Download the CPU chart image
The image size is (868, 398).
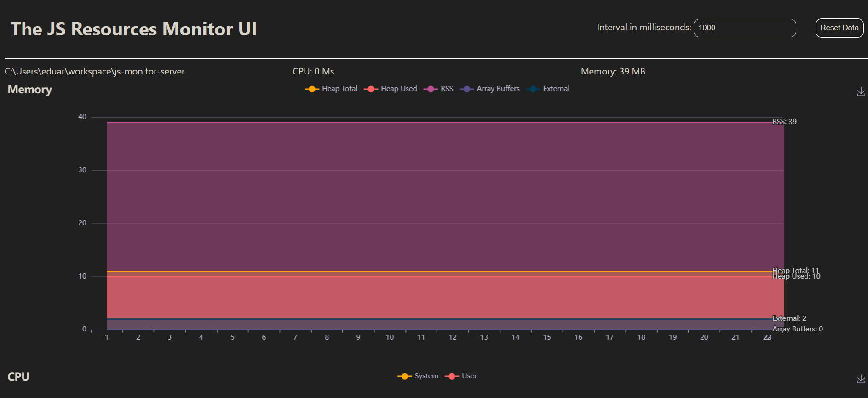tap(861, 379)
